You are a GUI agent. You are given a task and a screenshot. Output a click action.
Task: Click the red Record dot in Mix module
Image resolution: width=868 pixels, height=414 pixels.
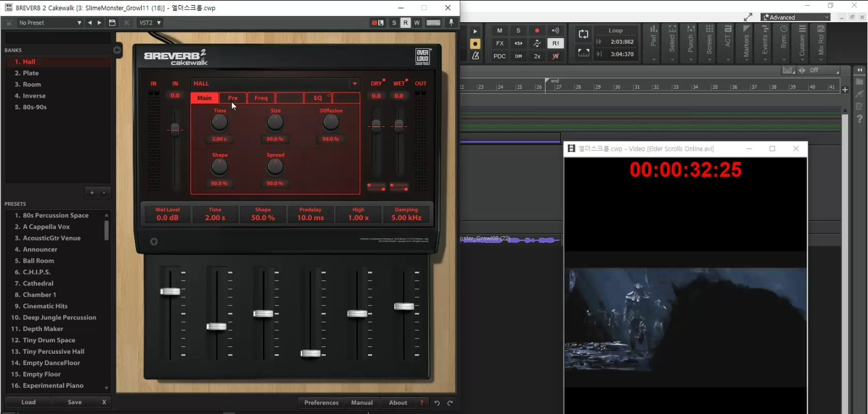(x=536, y=31)
